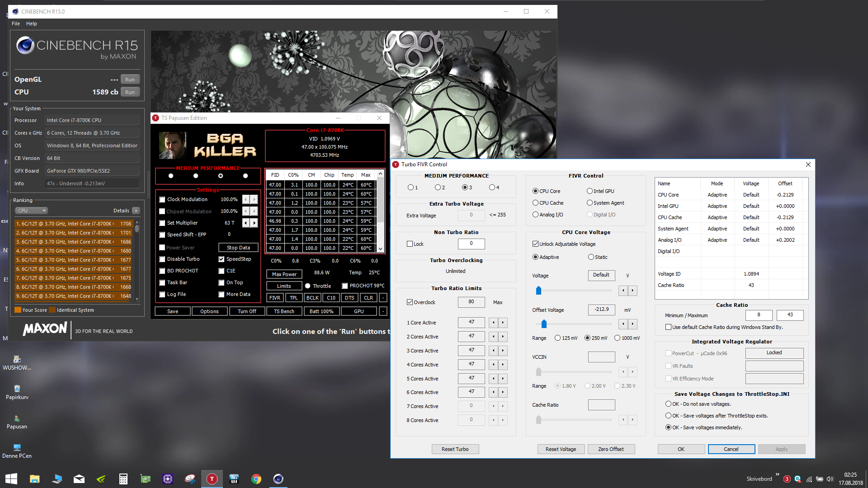The height and width of the screenshot is (488, 868).
Task: Open the CPU ranking dropdown
Action: point(32,211)
